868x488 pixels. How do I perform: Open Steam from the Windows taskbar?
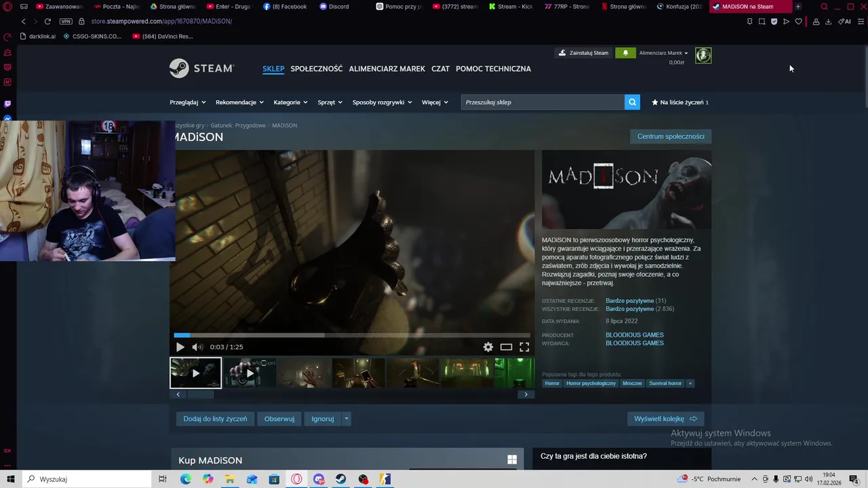(x=341, y=479)
